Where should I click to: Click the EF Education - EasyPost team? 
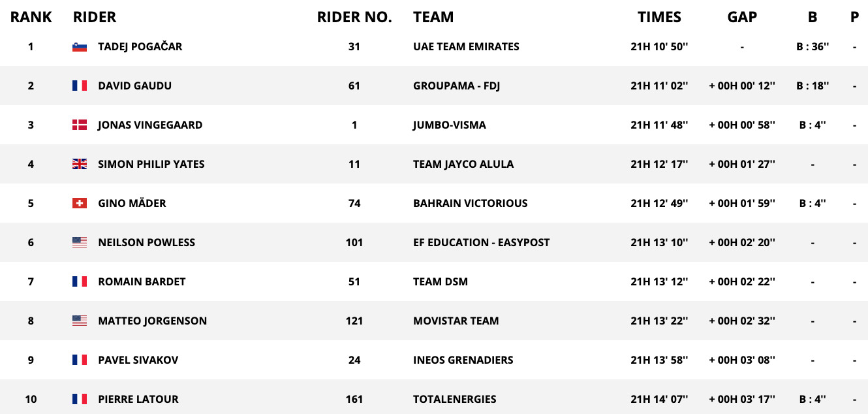(x=481, y=242)
